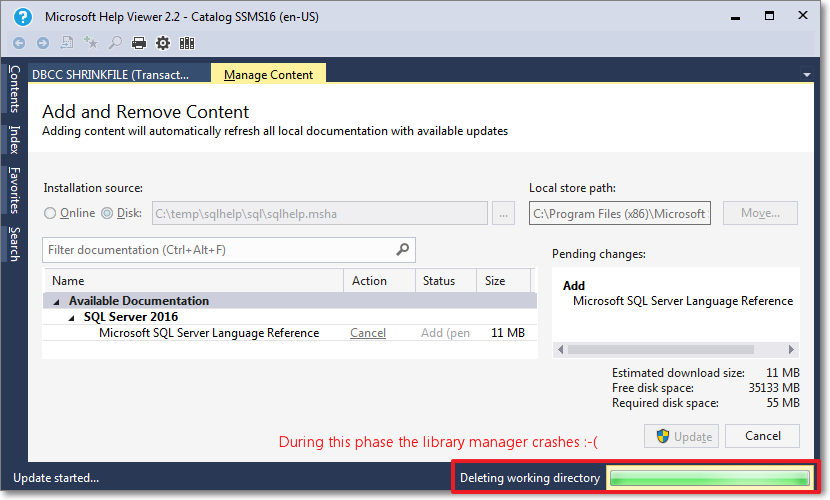The width and height of the screenshot is (830, 500).
Task: Click pending changes scroll right arrow
Action: [x=791, y=349]
